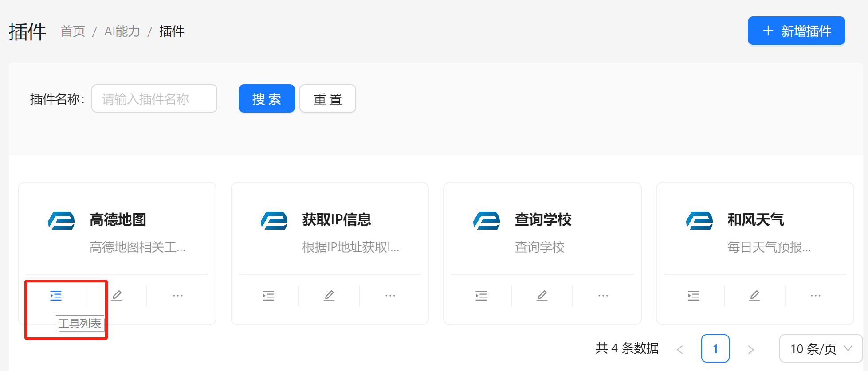
Task: Go to the previous page arrow
Action: [680, 349]
